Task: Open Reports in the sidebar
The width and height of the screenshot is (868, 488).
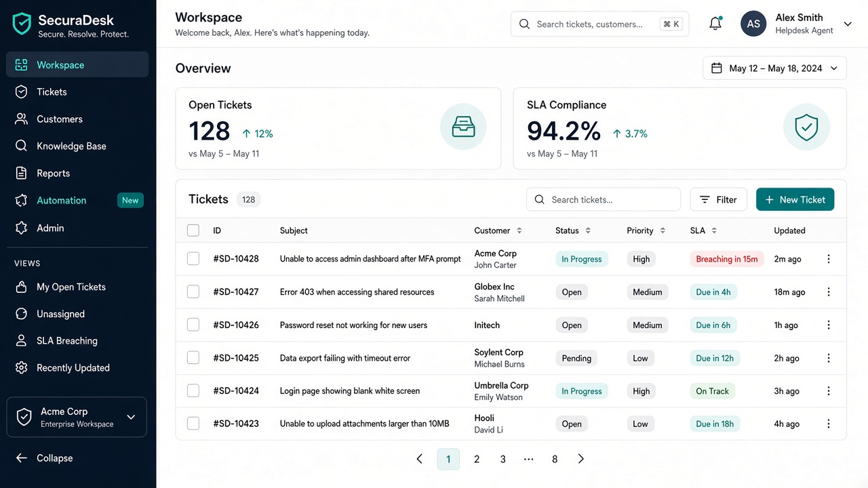Action: tap(77, 173)
